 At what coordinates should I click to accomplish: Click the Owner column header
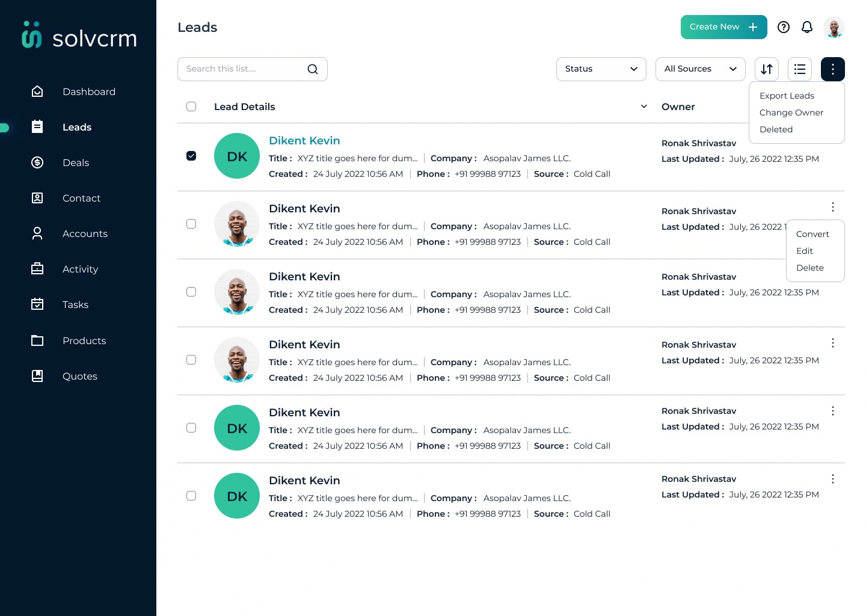678,106
